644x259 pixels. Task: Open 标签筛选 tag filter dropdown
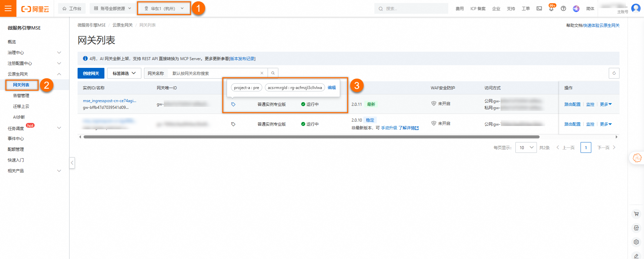pos(124,73)
